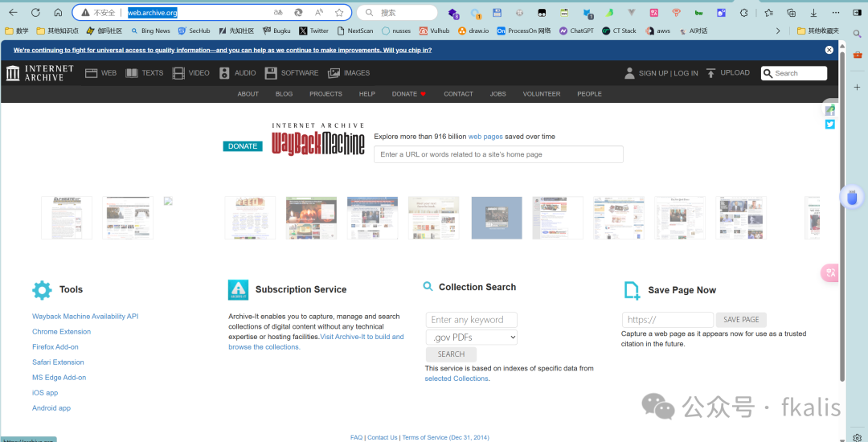Click the Collection Search magnifier icon
868x442 pixels.
pos(428,287)
